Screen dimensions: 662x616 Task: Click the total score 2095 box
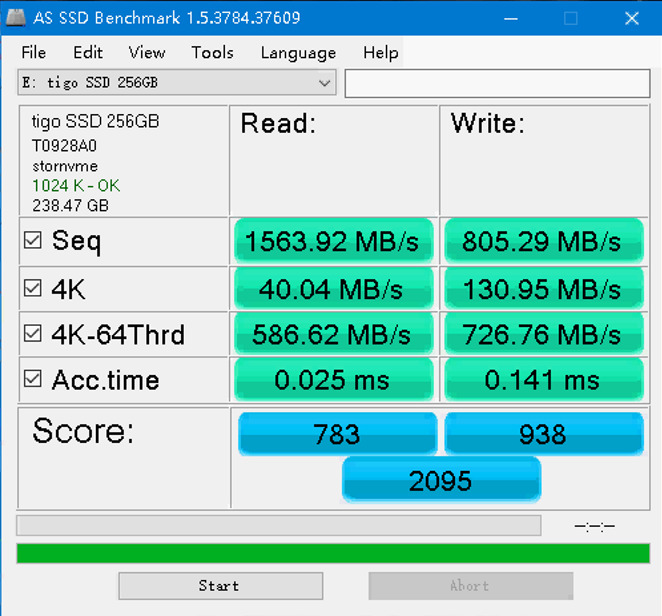tap(441, 481)
